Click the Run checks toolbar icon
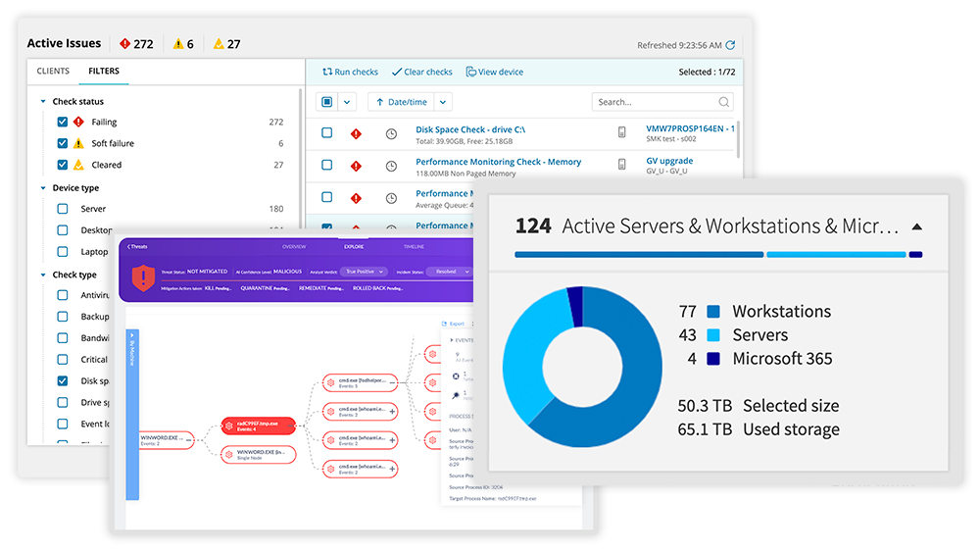The width and height of the screenshot is (980, 551). [327, 73]
